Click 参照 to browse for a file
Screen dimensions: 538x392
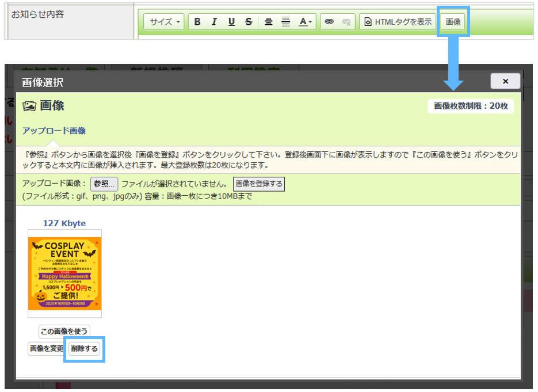coord(104,184)
